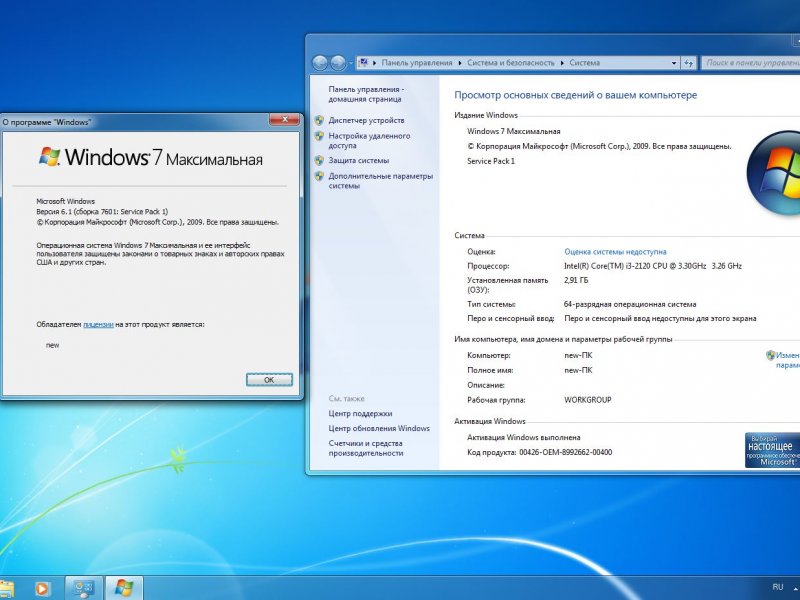Screen dimensions: 800x600
Task: Click the product ID "00426-OEM-8992662-00400"
Action: point(565,452)
